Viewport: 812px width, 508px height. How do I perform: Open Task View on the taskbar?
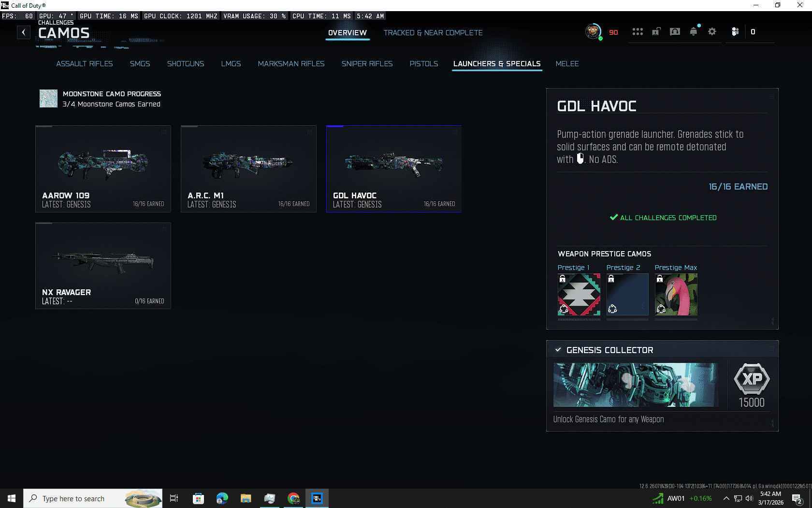[174, 498]
